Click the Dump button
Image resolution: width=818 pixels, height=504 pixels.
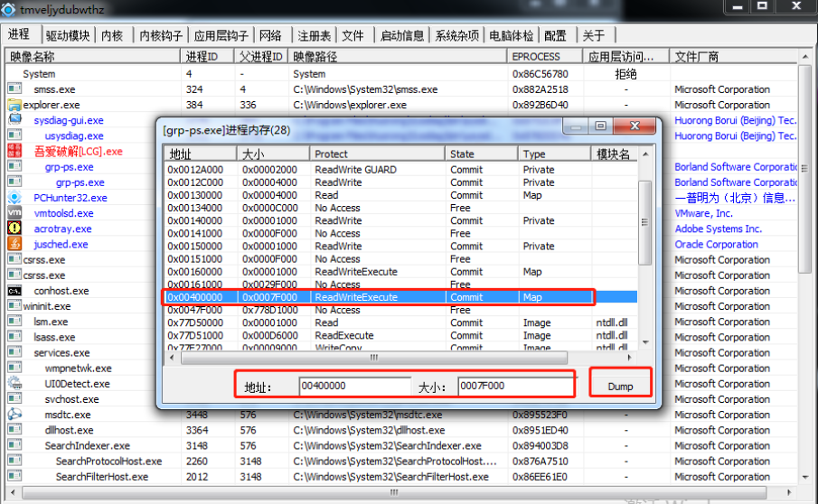click(620, 386)
